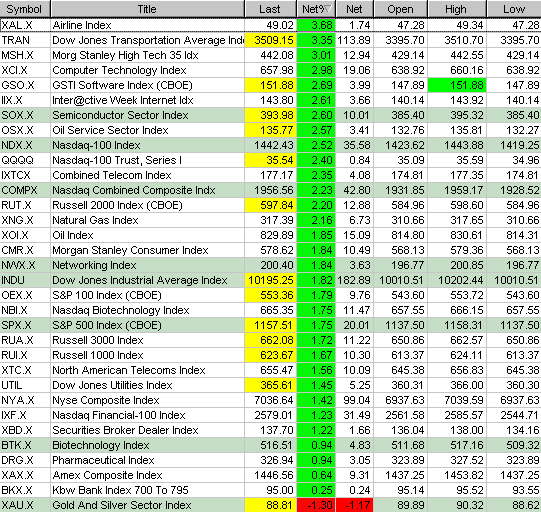The image size is (541, 512).
Task: Click the Net% column sort arrow
Action: 328,9
